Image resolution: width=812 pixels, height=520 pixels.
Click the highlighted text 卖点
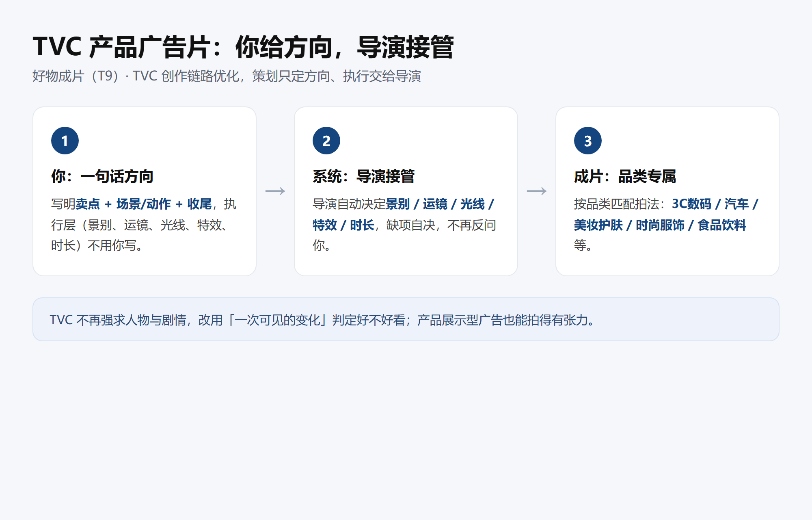[x=88, y=204]
